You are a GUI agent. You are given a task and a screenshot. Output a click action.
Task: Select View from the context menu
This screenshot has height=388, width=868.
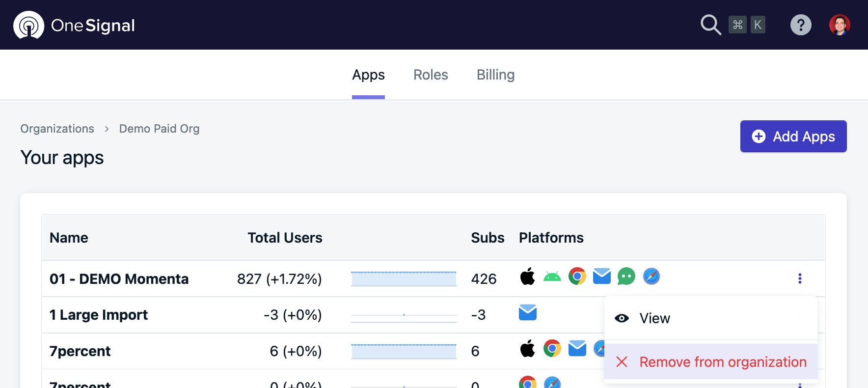[x=711, y=318]
